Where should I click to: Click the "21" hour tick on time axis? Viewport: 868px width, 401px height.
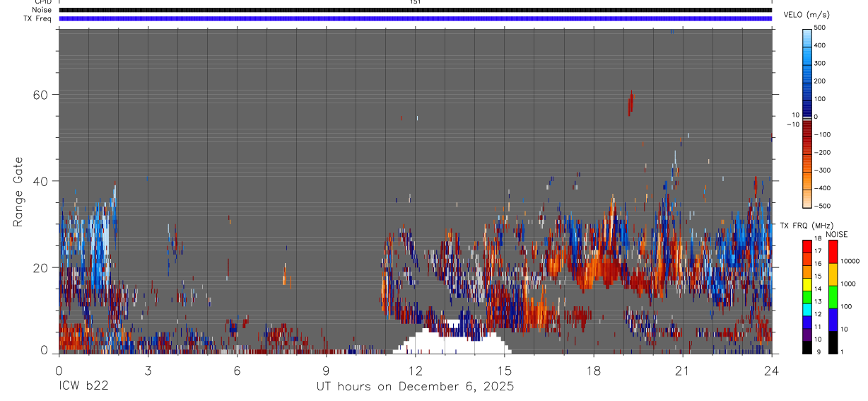pyautogui.click(x=683, y=371)
